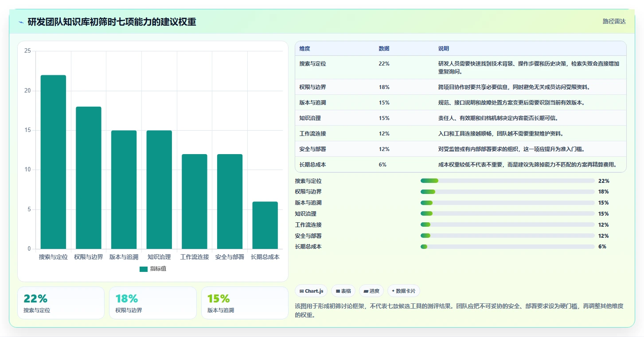Click the footnote paragraph starting with 该图用于
644x337 pixels.
(459, 311)
